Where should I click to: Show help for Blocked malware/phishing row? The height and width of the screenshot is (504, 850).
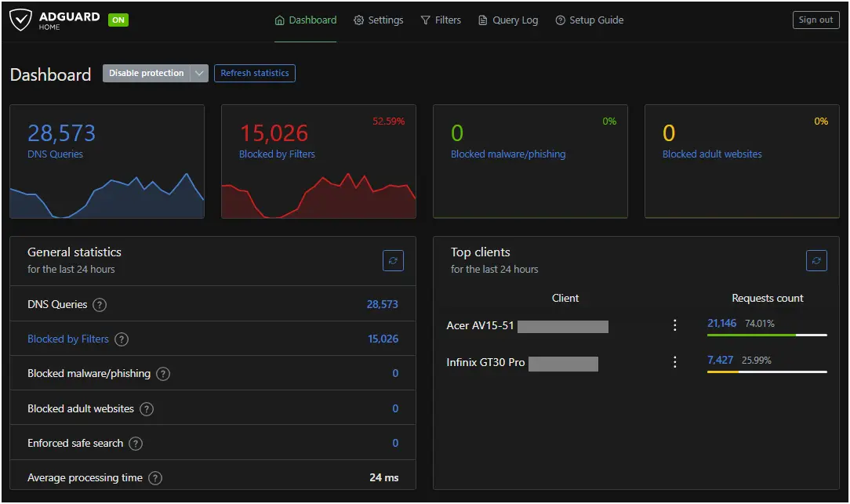coord(162,374)
